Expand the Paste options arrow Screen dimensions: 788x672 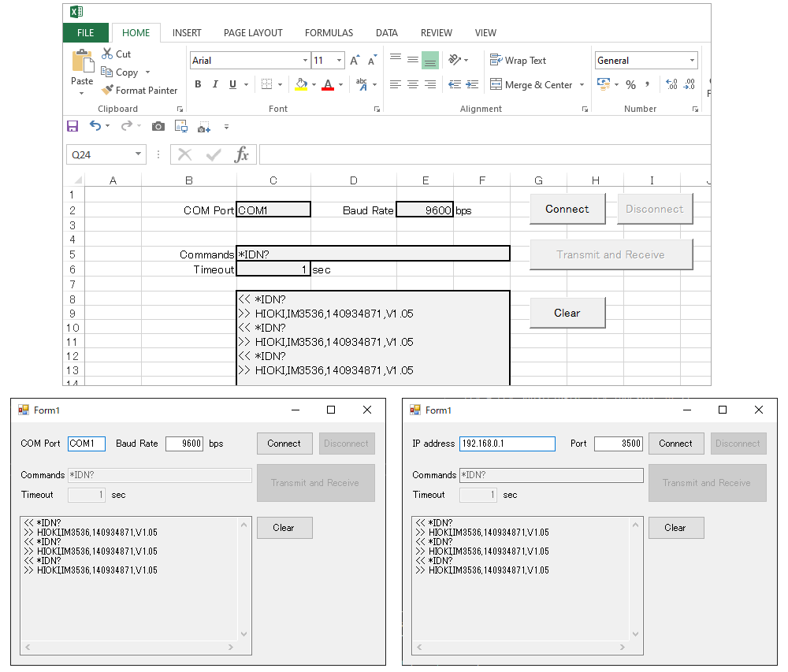[81, 94]
